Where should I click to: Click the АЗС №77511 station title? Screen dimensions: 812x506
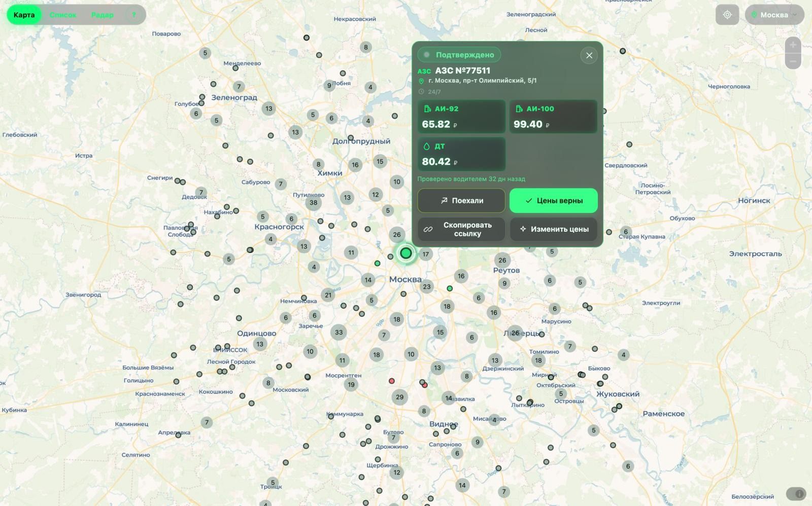click(x=463, y=70)
